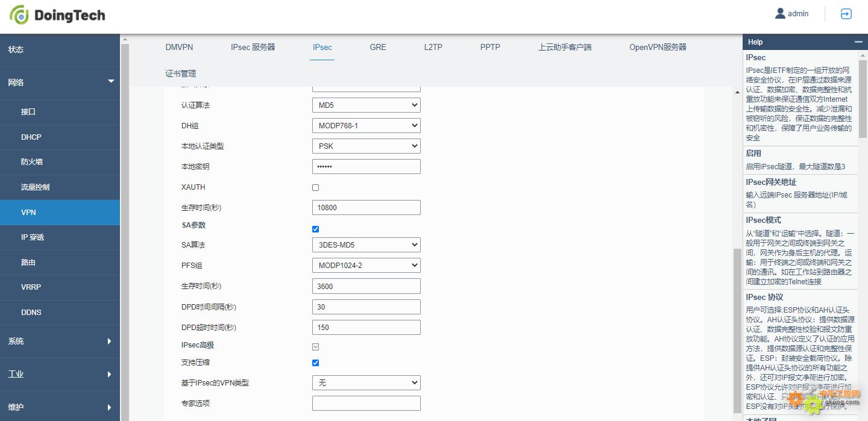Switch to the PPTP tab
Image resolution: width=868 pixels, height=421 pixels.
point(490,47)
